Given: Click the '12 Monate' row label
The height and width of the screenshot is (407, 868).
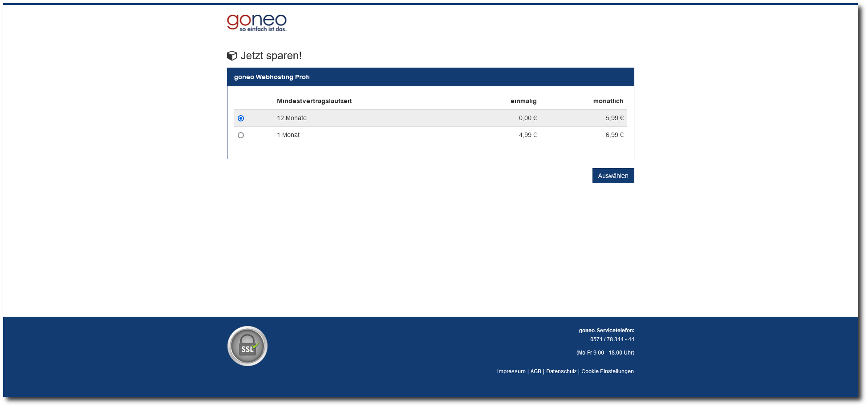Looking at the screenshot, I should click(292, 118).
